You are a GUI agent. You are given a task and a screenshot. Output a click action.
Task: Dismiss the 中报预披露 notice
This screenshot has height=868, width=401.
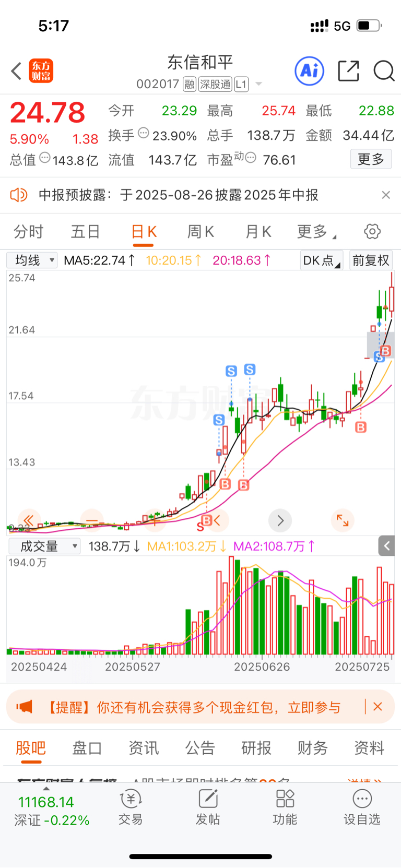click(x=386, y=195)
